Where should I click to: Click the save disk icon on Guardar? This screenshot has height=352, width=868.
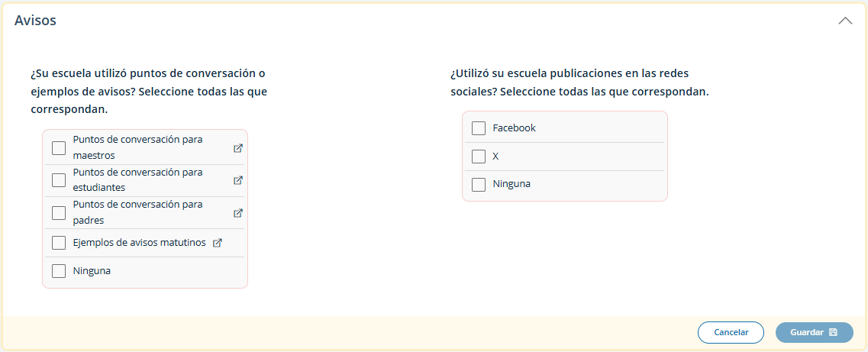click(833, 333)
